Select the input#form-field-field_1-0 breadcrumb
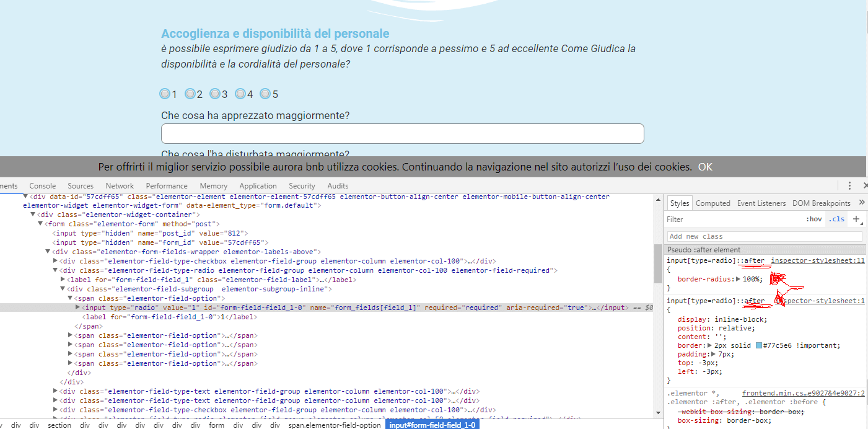The width and height of the screenshot is (868, 429). click(x=432, y=425)
